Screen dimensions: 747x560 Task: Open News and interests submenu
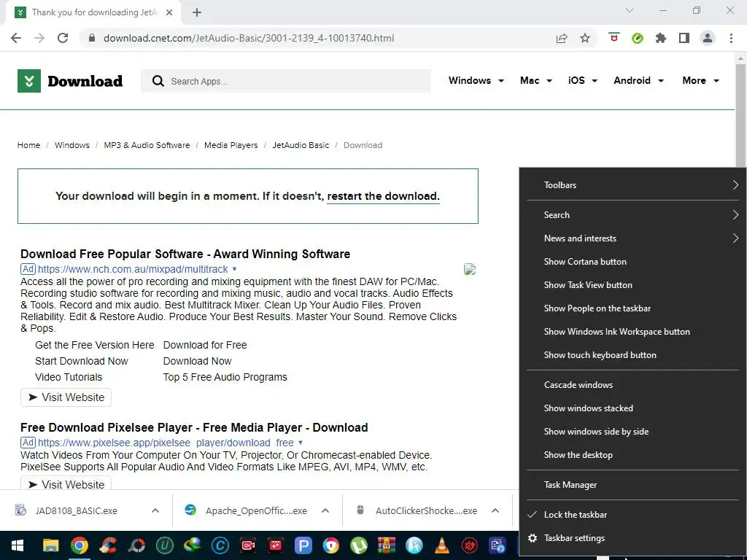pyautogui.click(x=632, y=238)
